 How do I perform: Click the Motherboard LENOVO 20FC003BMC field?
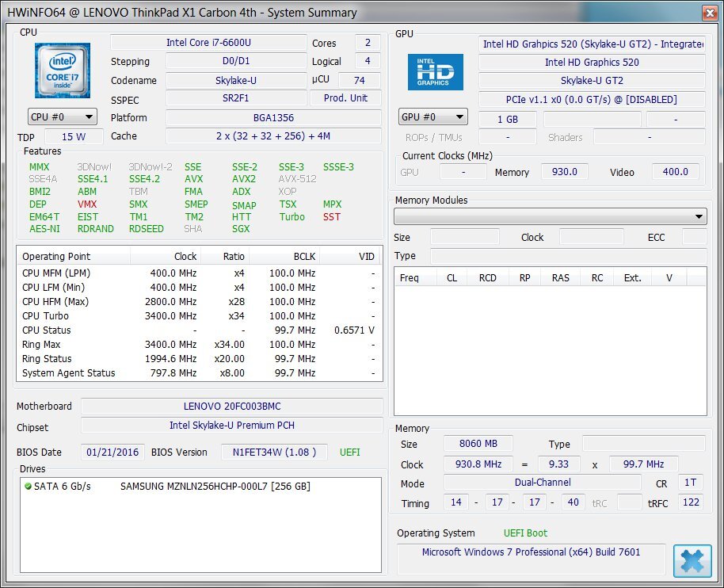click(x=231, y=407)
